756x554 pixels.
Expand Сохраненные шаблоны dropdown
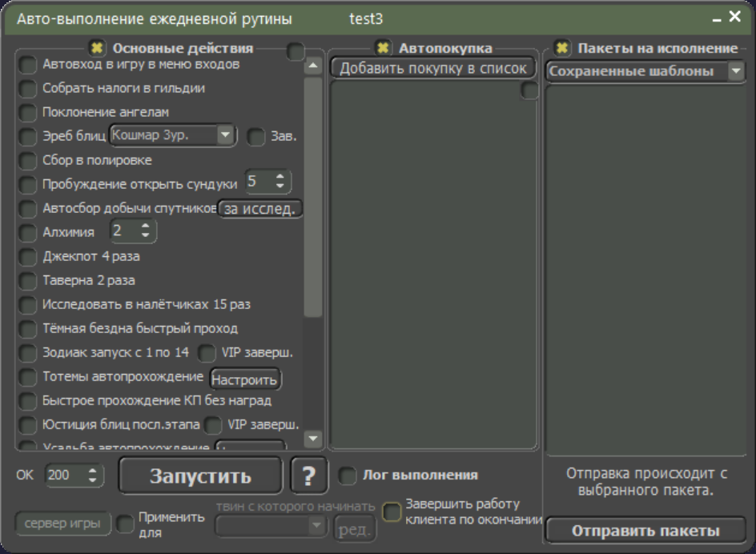click(x=645, y=71)
